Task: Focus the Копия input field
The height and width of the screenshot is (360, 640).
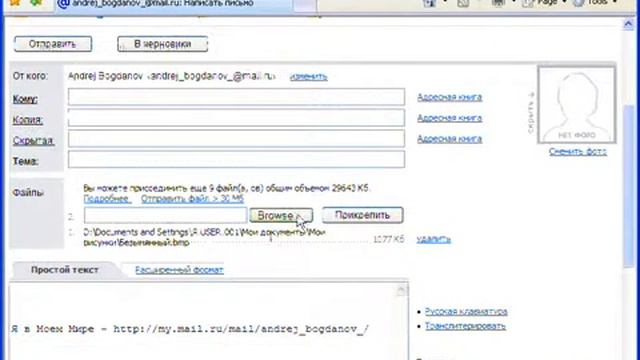Action: 236,118
